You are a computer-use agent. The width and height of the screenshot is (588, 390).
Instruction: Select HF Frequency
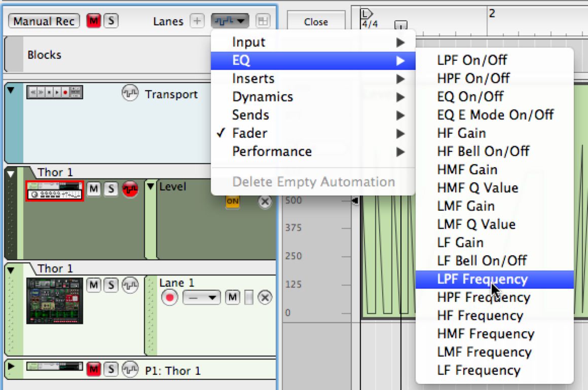point(495,316)
